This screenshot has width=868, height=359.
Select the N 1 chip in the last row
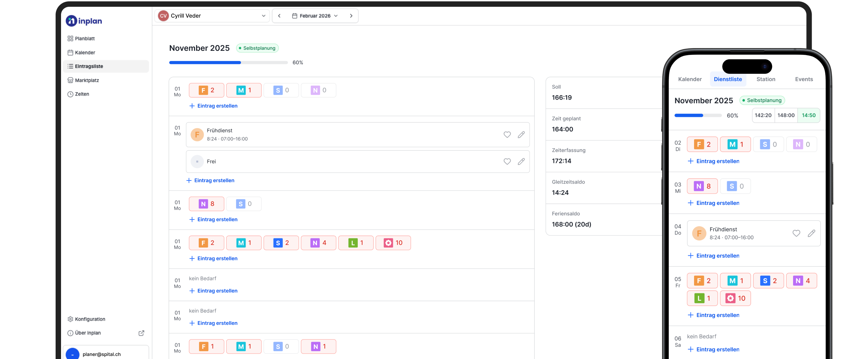[x=318, y=346]
